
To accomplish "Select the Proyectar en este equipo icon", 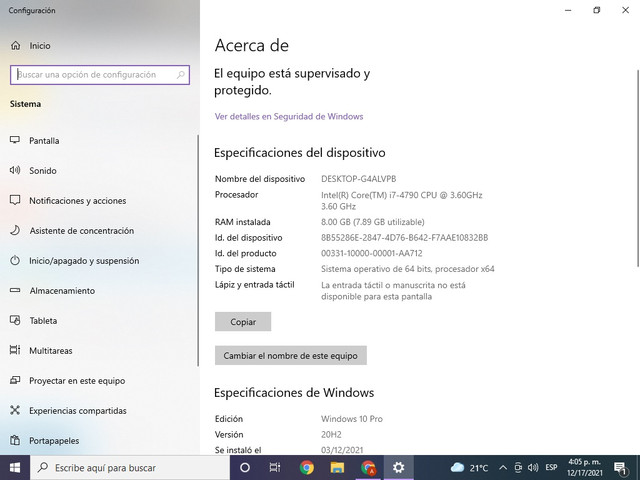I will pos(15,380).
